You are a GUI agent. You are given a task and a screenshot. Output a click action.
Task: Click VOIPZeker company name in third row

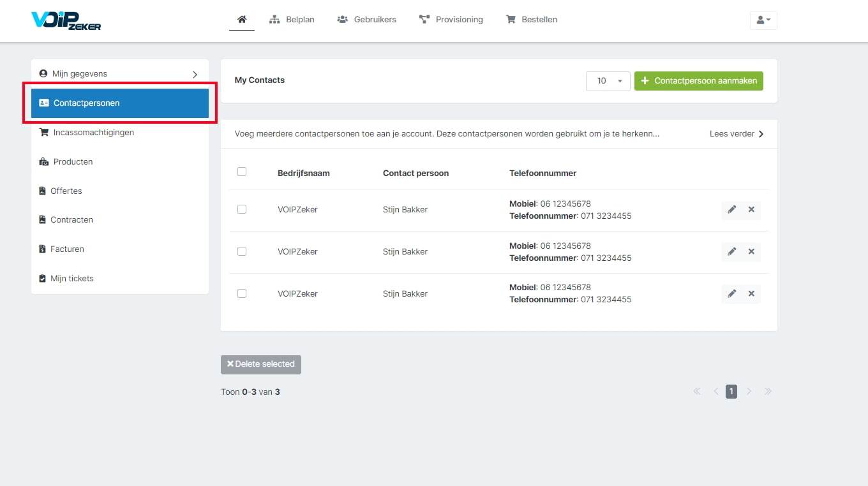pyautogui.click(x=297, y=294)
